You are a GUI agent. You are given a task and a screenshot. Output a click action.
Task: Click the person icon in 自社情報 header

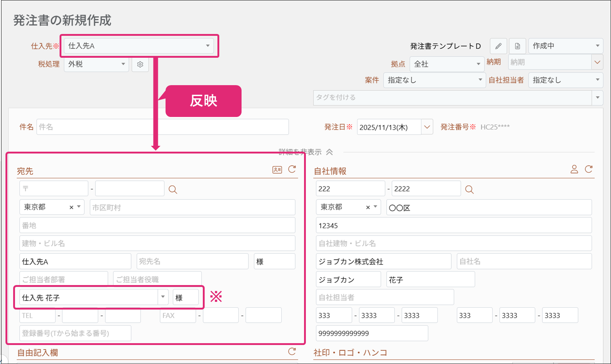click(x=574, y=169)
